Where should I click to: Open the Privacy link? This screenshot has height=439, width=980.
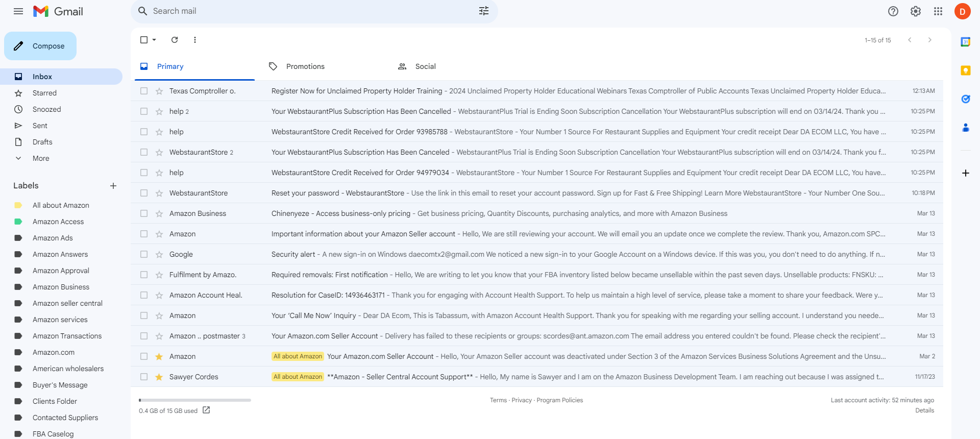point(522,400)
